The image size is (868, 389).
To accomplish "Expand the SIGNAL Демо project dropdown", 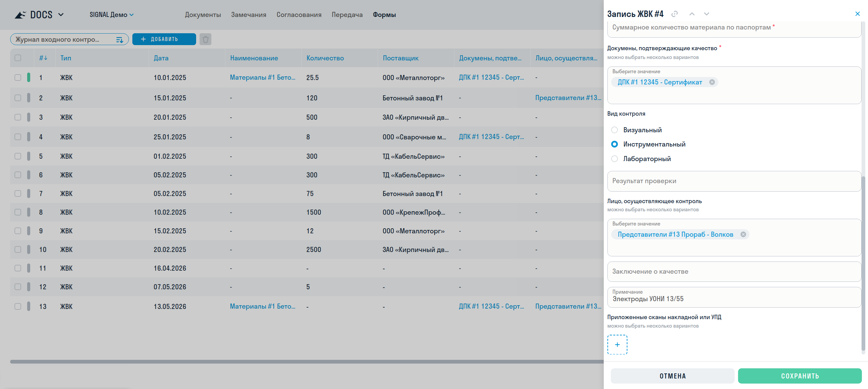I will pyautogui.click(x=112, y=15).
